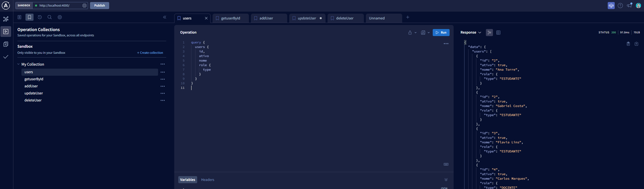Open options for addUser operation
Screen dimensions: 644x189
point(163,86)
